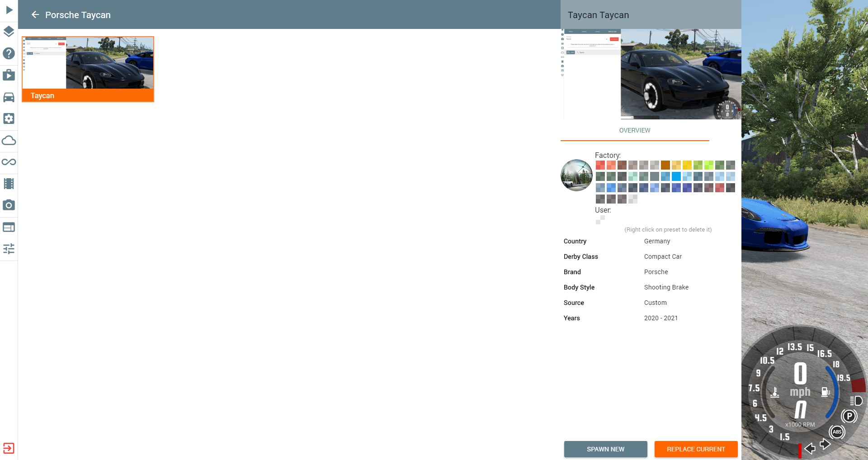Open the Vehicle Config gear icon
The image size is (868, 460).
(9, 119)
